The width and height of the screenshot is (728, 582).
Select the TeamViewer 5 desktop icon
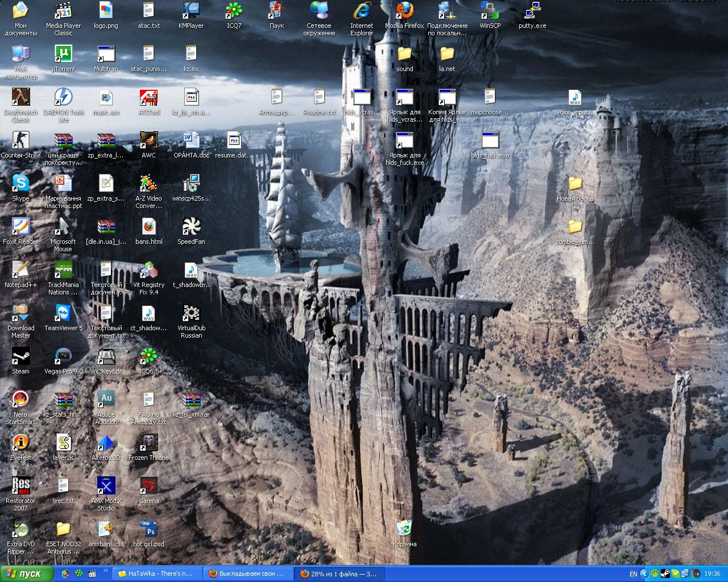pyautogui.click(x=63, y=318)
